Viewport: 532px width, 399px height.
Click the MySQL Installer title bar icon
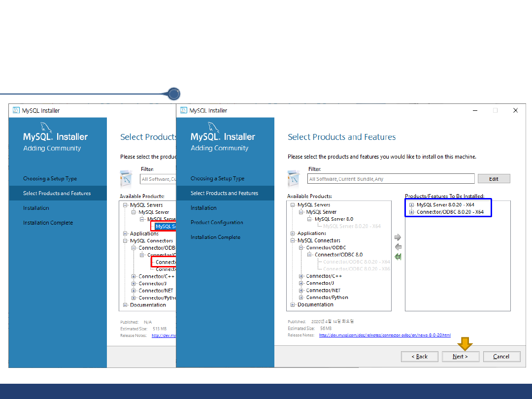184,110
